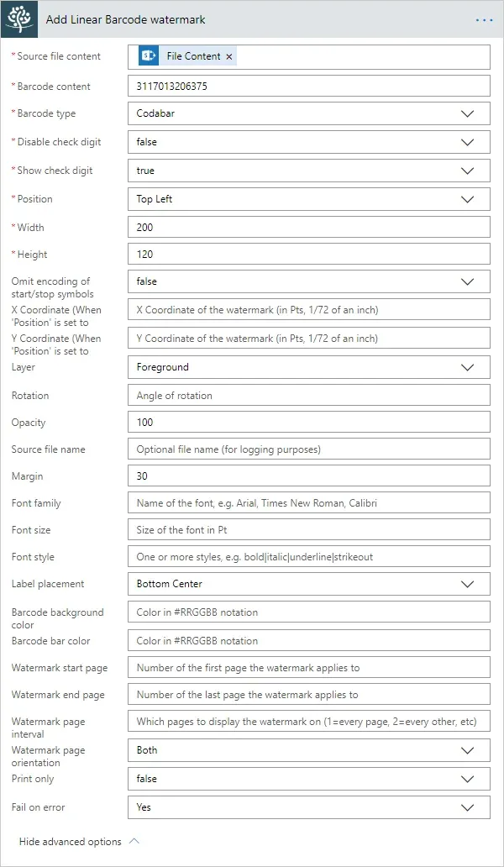Open the action's three-dot menu
This screenshot has width=504, height=867.
coord(484,20)
